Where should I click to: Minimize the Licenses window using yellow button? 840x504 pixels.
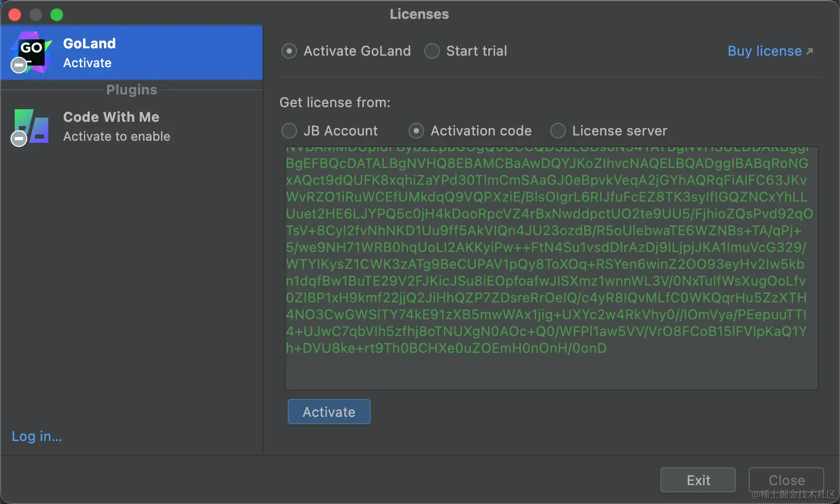(x=36, y=15)
